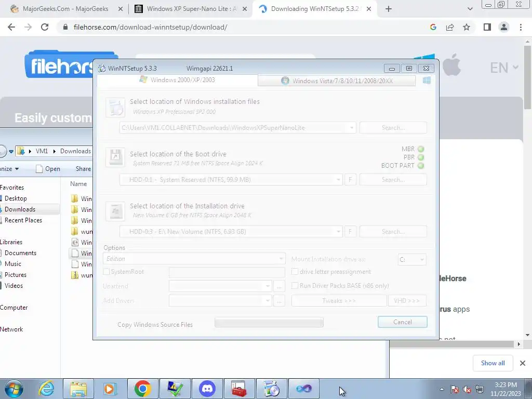Click Search button for Installation drive
The width and height of the screenshot is (532, 399).
[393, 231]
